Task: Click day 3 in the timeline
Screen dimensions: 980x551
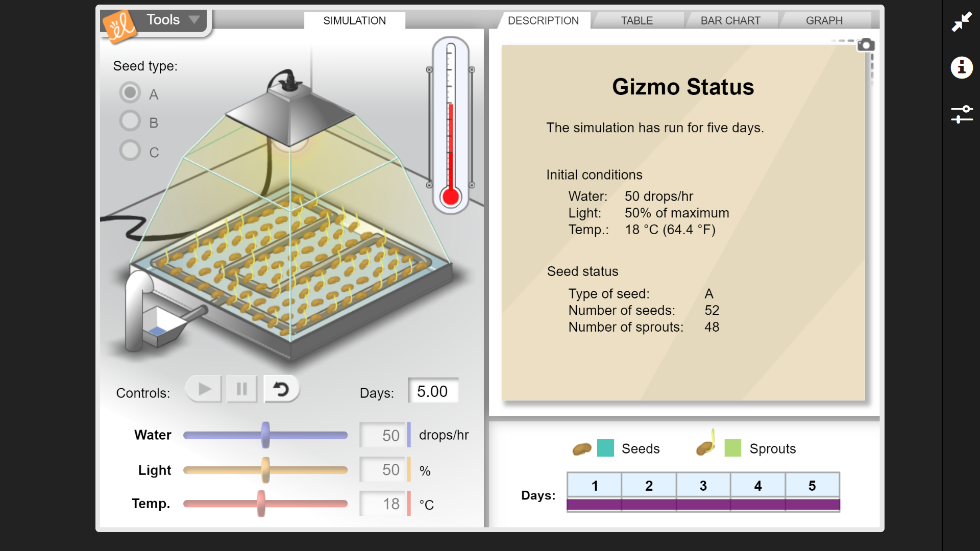Action: point(703,486)
